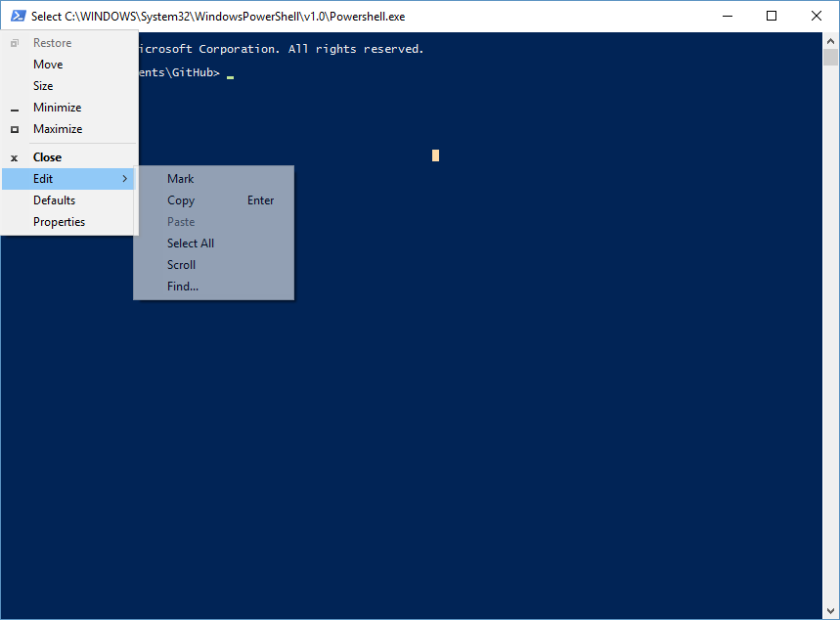Select Mark in the Edit submenu

[181, 179]
